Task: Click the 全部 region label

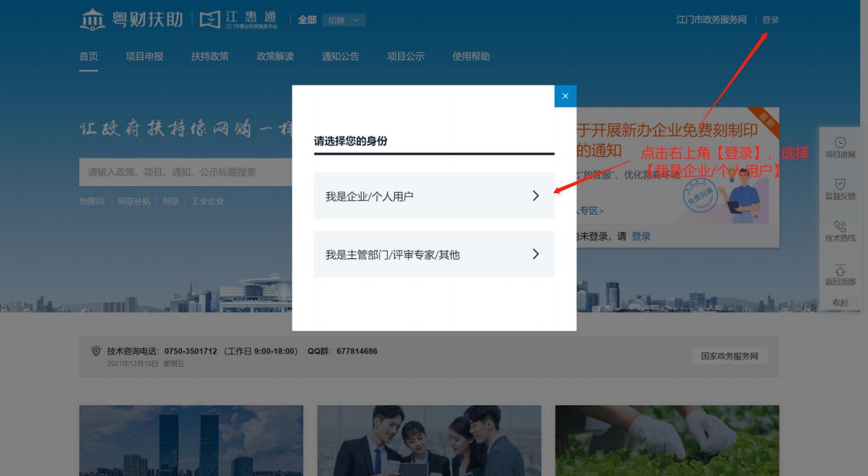Action: click(307, 21)
